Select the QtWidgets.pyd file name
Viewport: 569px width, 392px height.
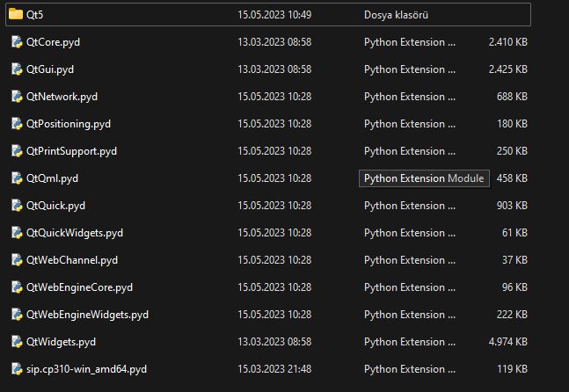point(61,342)
